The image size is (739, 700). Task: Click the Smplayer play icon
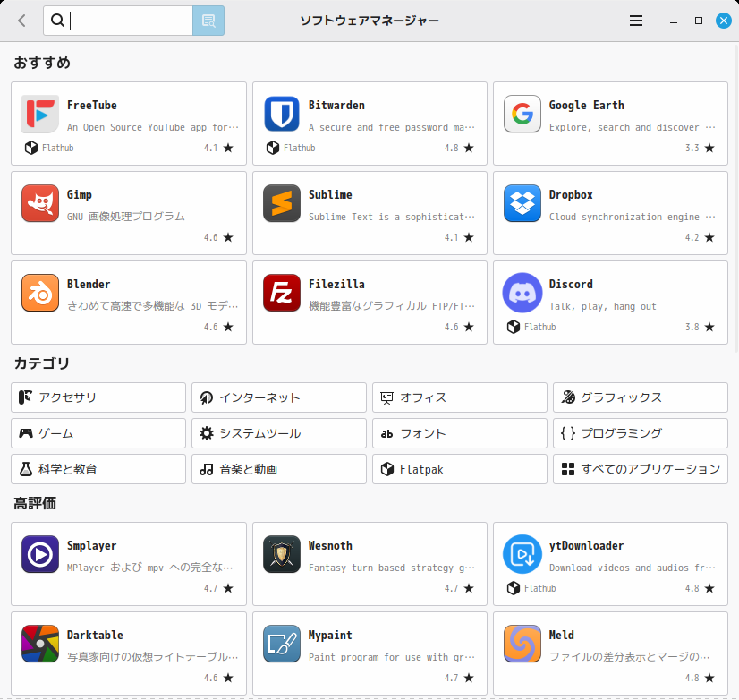point(40,554)
